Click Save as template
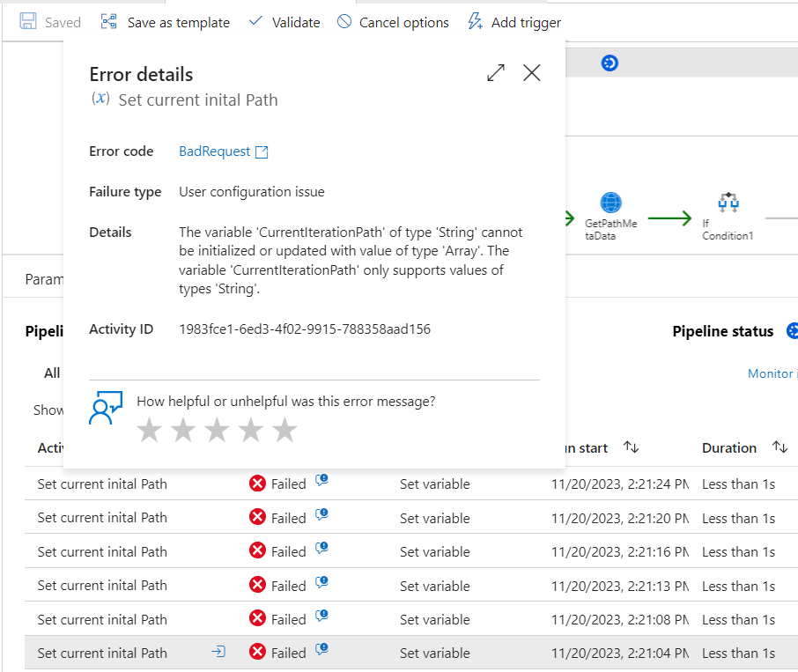 [x=166, y=22]
